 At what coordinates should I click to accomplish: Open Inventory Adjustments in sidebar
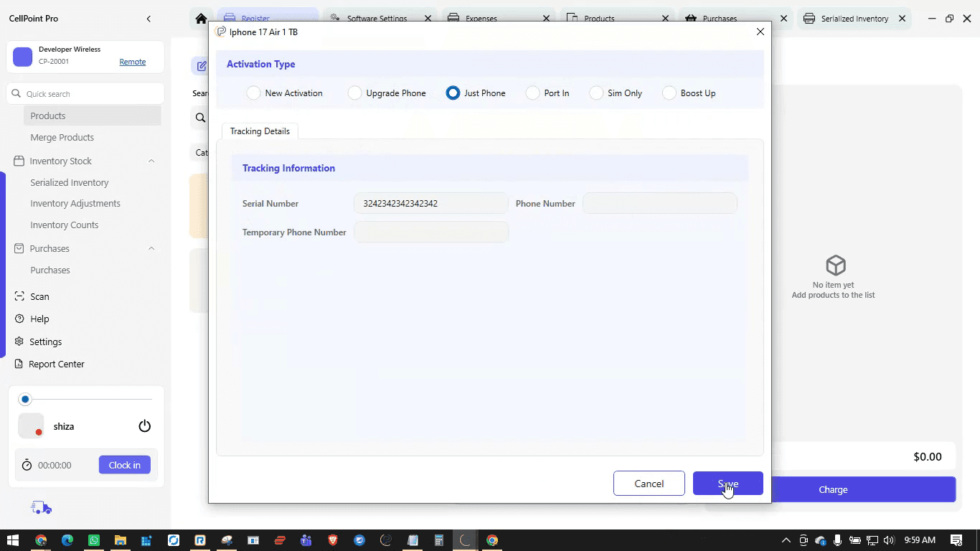[75, 204]
